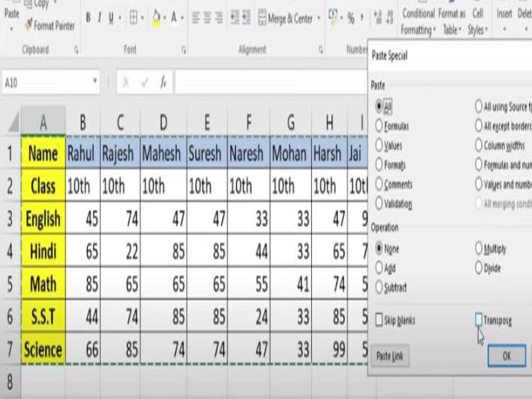This screenshot has width=532, height=399.
Task: Select row 5 header
Action: (10, 284)
